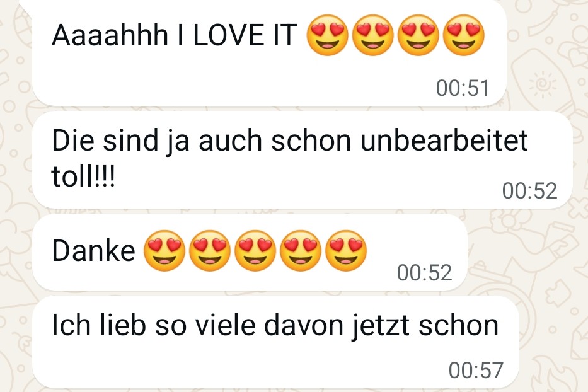The width and height of the screenshot is (588, 392).
Task: Click the 00:52 timestamp in Danke bubble
Action: pos(425,272)
